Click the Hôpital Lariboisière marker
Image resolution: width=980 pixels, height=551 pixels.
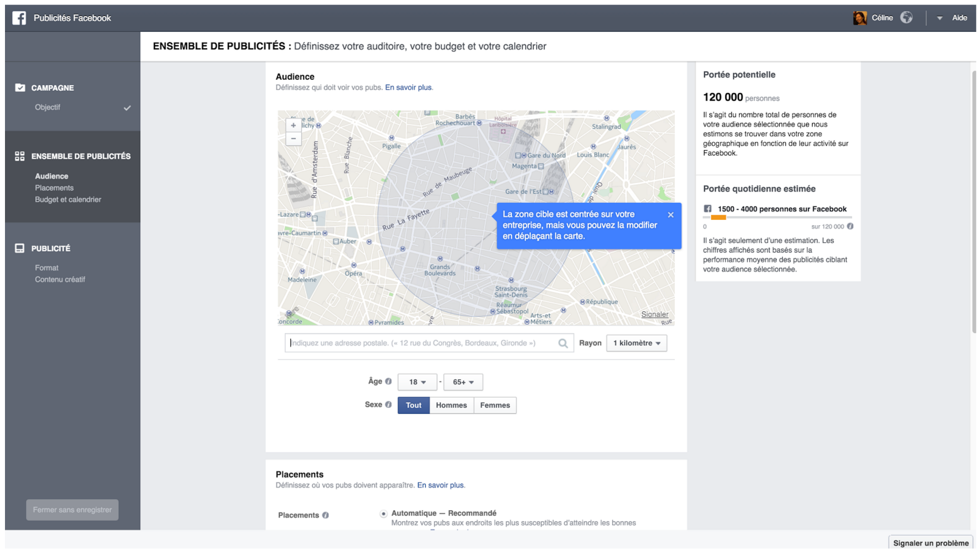coord(503,132)
